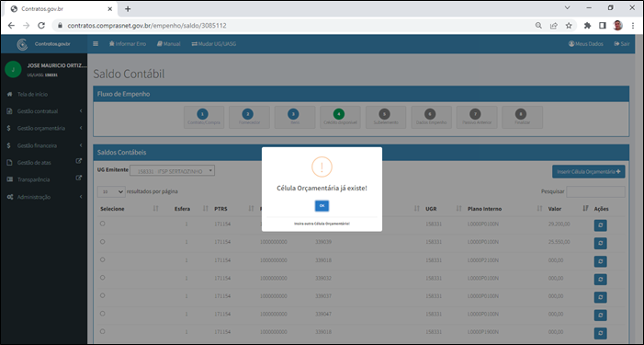Open a new browser tab
Image resolution: width=644 pixels, height=345 pixels.
[128, 8]
